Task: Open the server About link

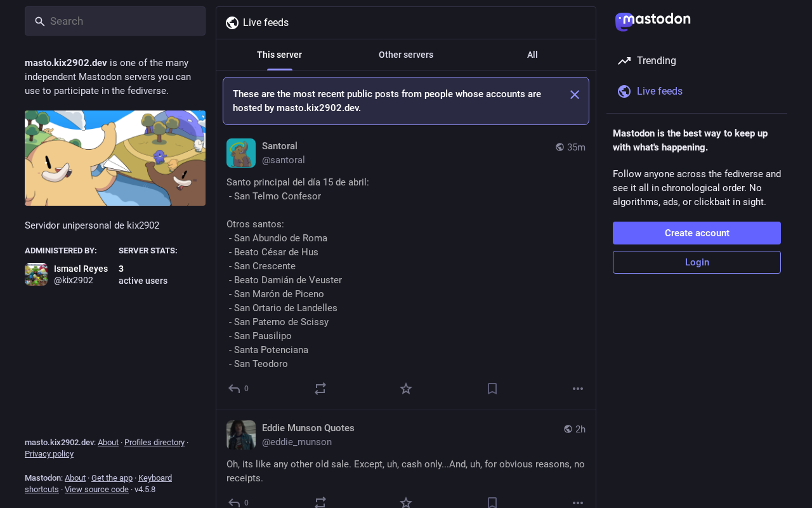Action: pos(108,442)
